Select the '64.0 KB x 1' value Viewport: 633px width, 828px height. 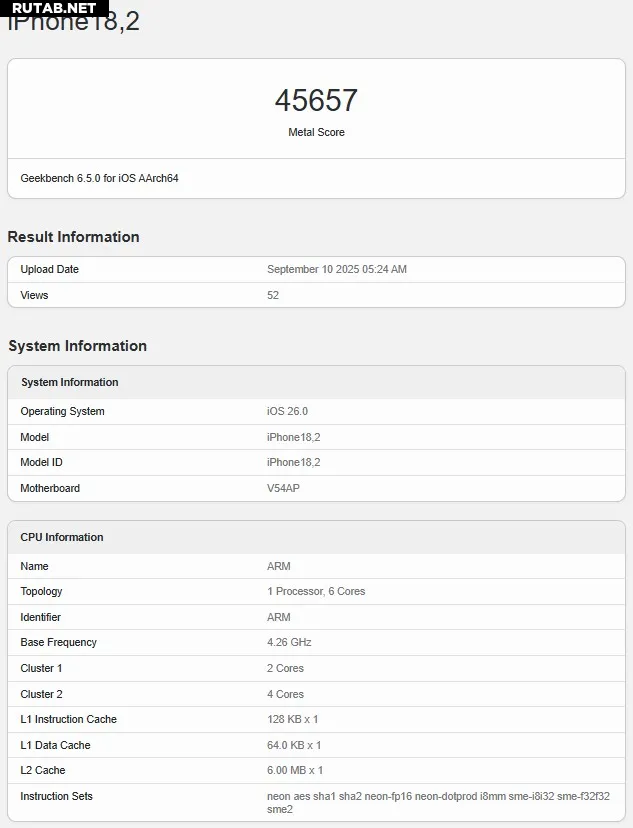click(294, 745)
